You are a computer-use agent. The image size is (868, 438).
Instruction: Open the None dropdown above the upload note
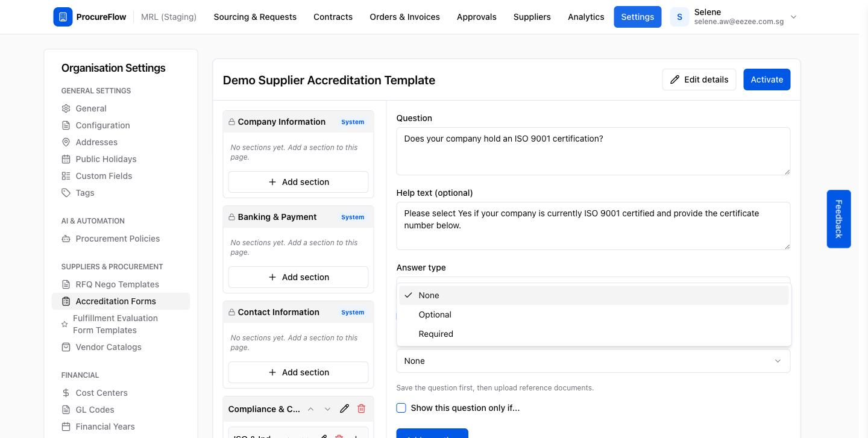coord(593,361)
